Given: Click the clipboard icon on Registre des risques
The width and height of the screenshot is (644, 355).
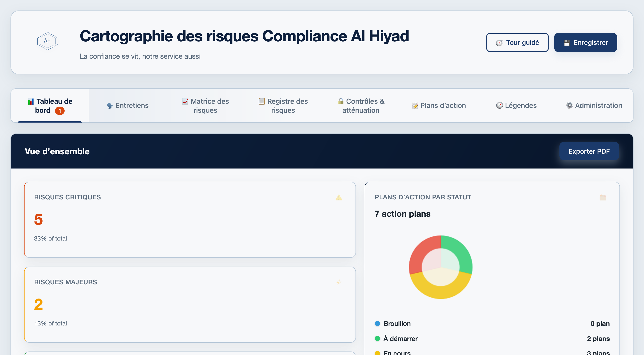Looking at the screenshot, I should pos(262,101).
